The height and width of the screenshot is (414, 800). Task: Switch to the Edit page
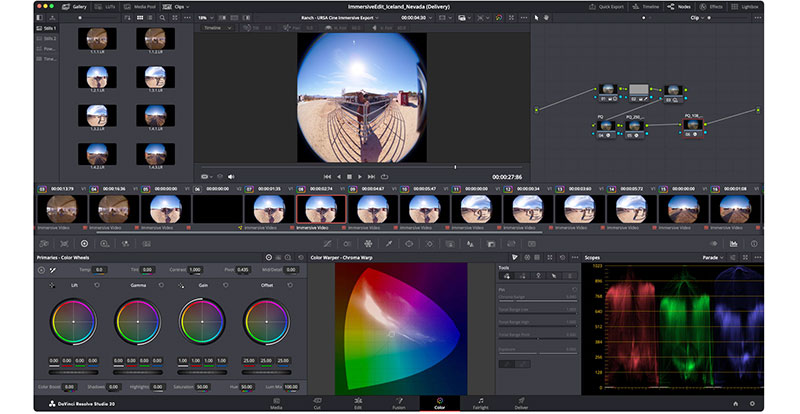point(358,403)
